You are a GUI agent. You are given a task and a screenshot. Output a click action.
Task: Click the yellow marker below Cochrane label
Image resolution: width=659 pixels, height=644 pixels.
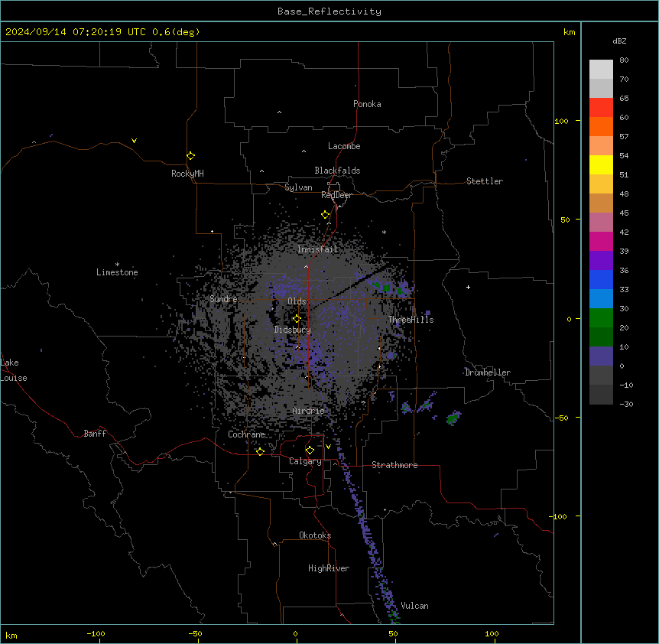pos(260,451)
